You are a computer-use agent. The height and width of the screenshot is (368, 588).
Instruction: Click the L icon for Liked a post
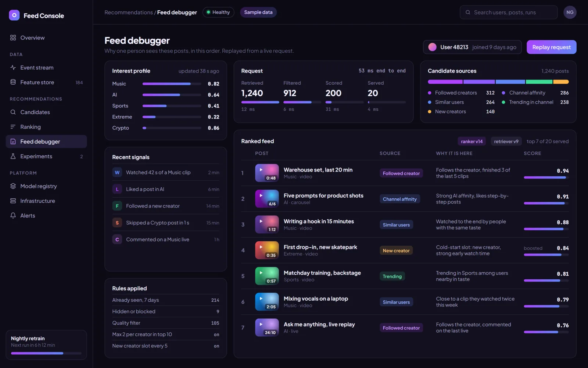(x=117, y=189)
